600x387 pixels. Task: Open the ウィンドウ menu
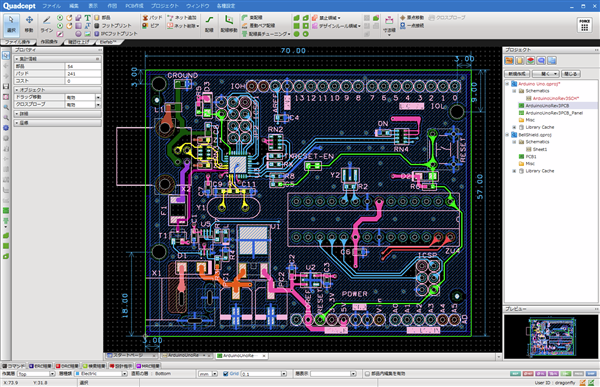coord(197,6)
